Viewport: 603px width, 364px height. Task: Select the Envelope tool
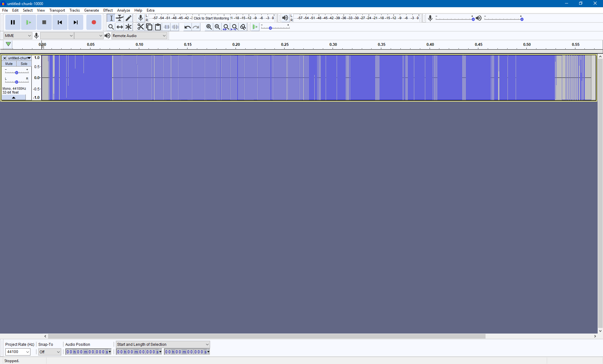tap(120, 18)
